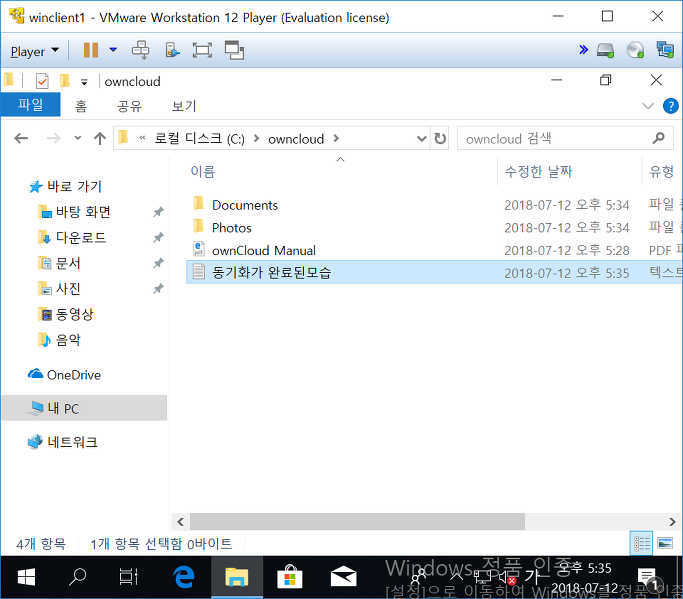Pause the virtual machine

91,50
